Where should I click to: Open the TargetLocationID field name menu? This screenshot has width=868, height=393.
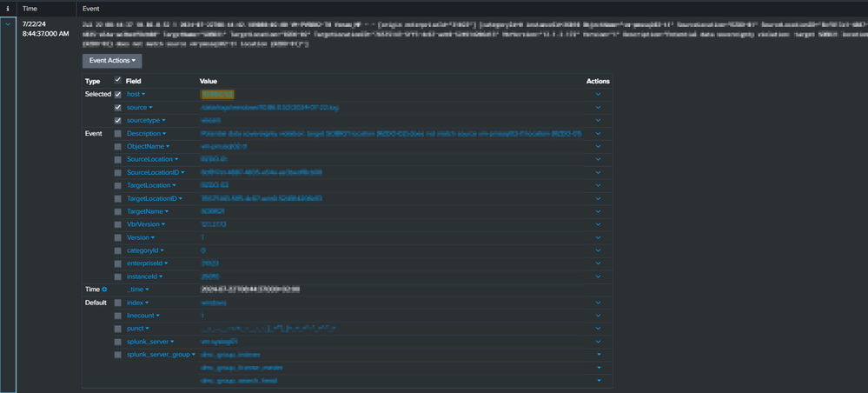coord(155,198)
